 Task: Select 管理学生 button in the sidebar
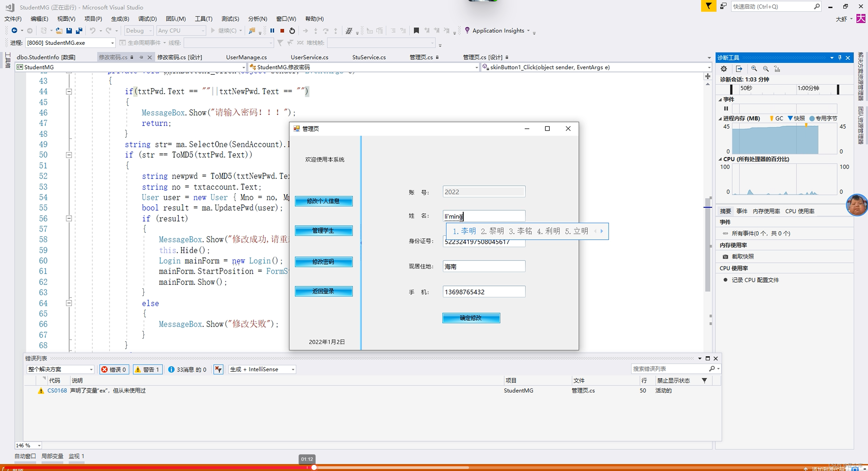pos(323,230)
